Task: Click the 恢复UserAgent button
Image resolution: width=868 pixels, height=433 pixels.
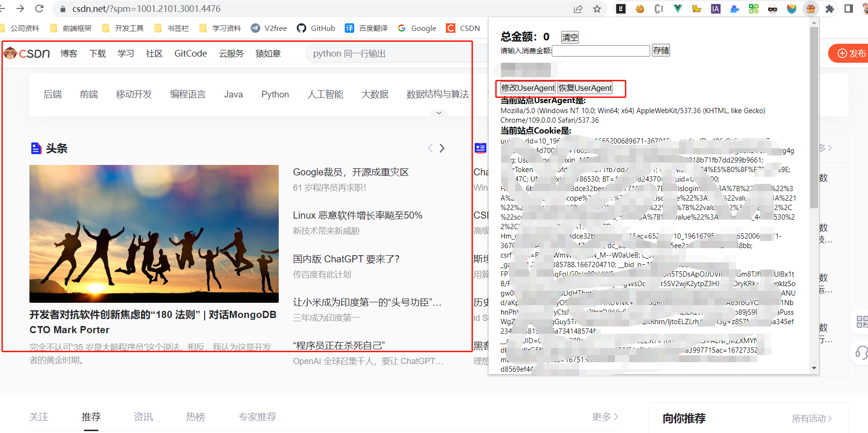Action: (x=585, y=88)
